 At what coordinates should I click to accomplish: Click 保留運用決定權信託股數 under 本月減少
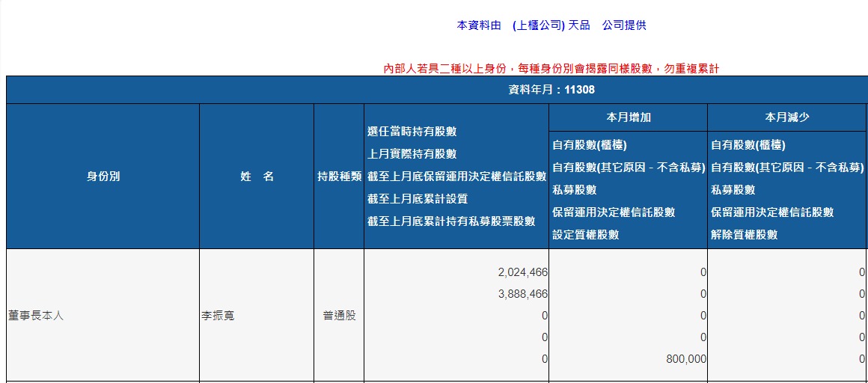click(771, 212)
